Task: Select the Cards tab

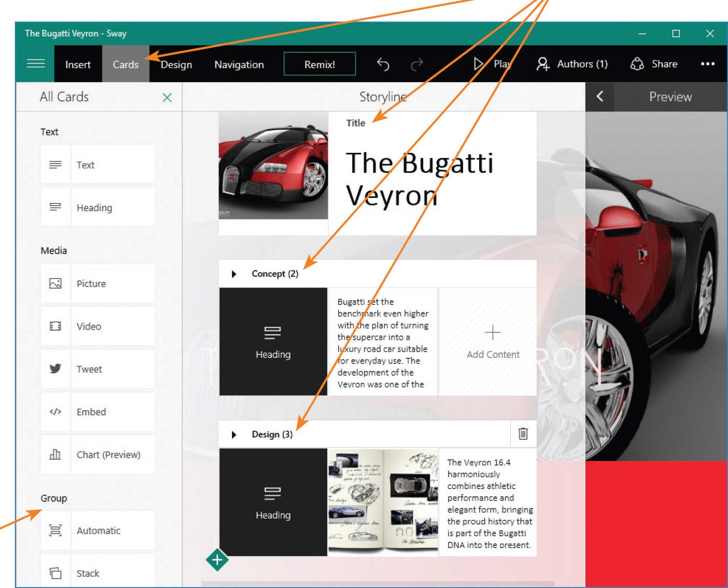Action: [126, 65]
